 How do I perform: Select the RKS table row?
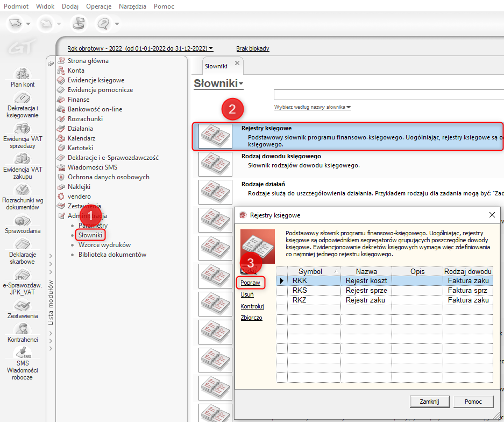[385, 291]
